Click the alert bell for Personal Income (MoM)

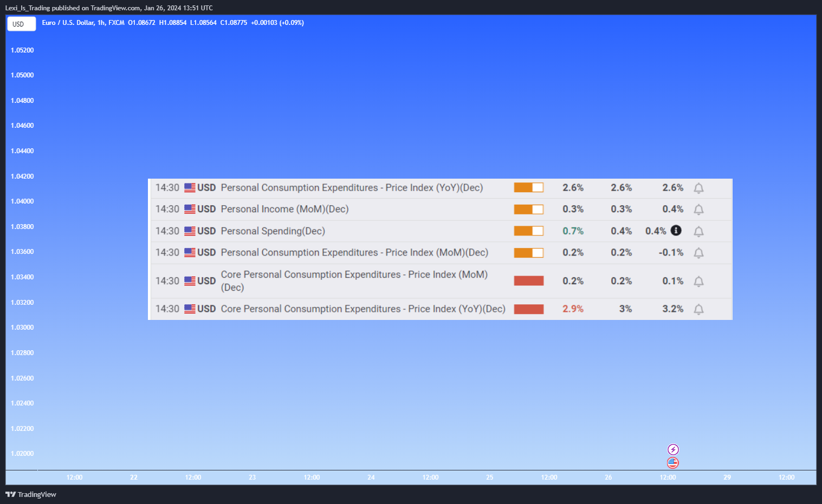pyautogui.click(x=698, y=210)
